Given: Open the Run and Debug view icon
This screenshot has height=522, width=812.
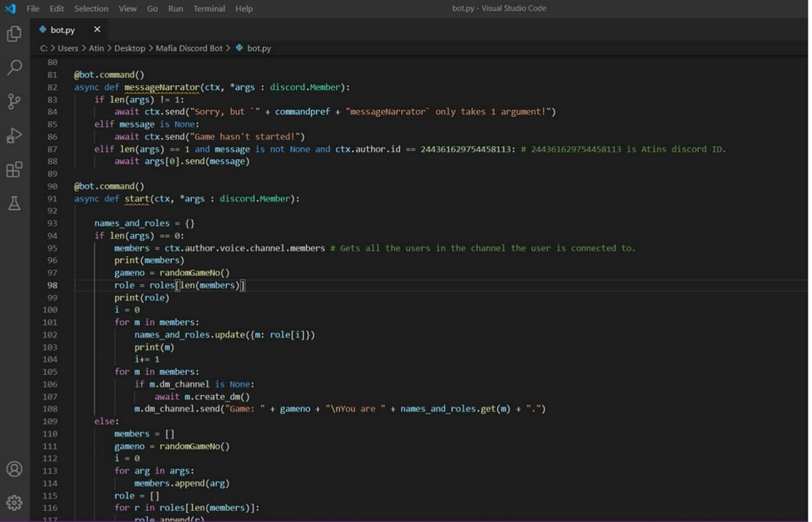Looking at the screenshot, I should 14,135.
